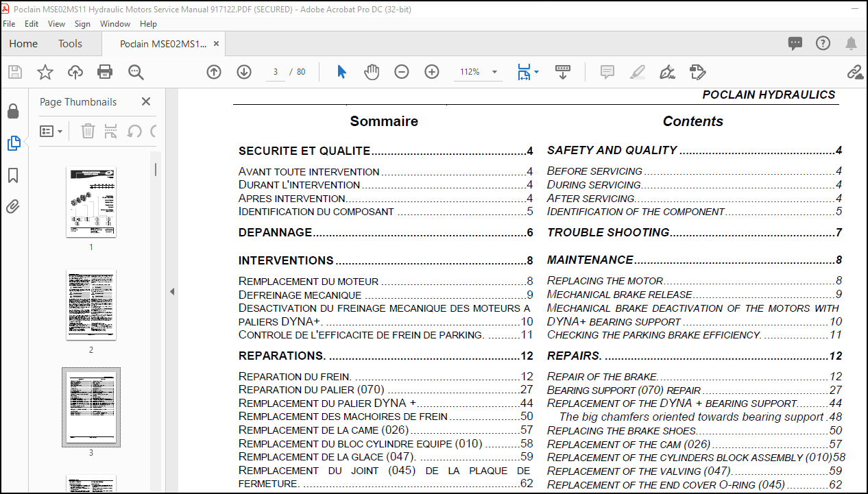Viewport: 868px width, 494px height.
Task: Click the insert page break icon
Action: coord(111,131)
